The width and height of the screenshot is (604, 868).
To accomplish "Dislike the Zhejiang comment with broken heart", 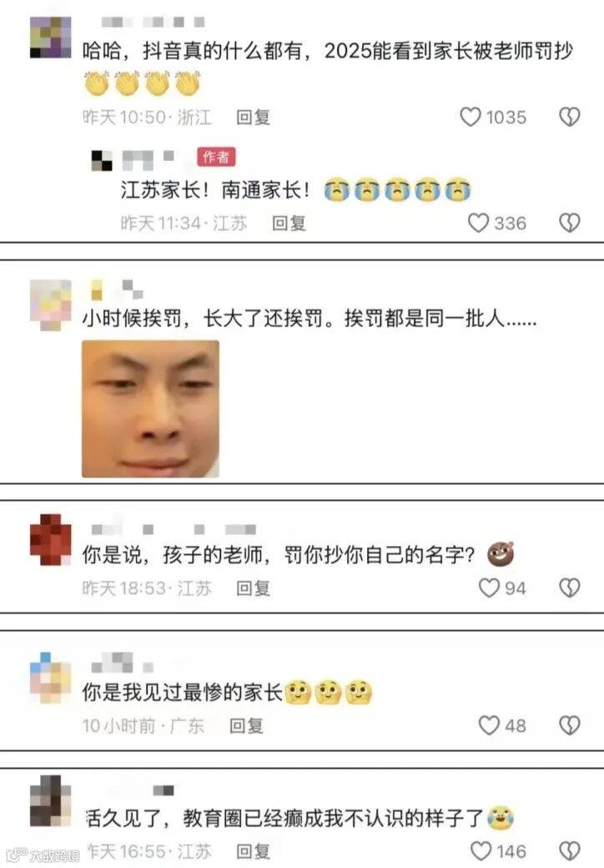I will tap(569, 117).
